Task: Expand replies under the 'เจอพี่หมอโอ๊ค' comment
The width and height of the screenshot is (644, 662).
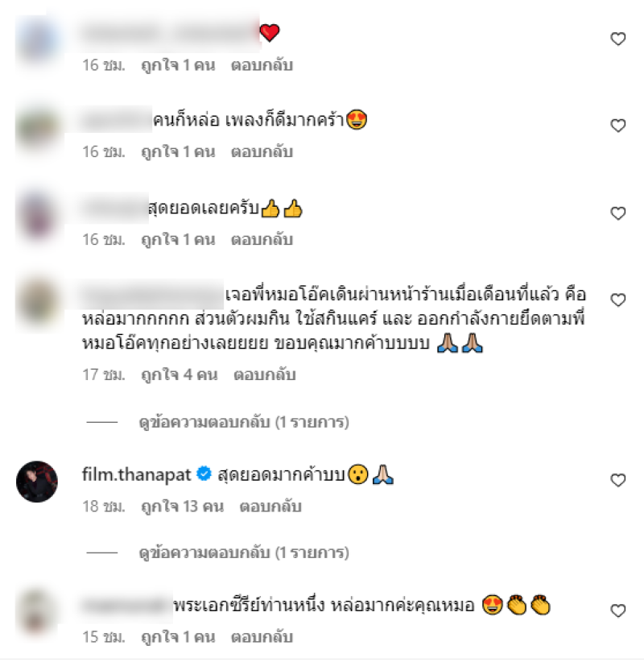Action: tap(244, 422)
